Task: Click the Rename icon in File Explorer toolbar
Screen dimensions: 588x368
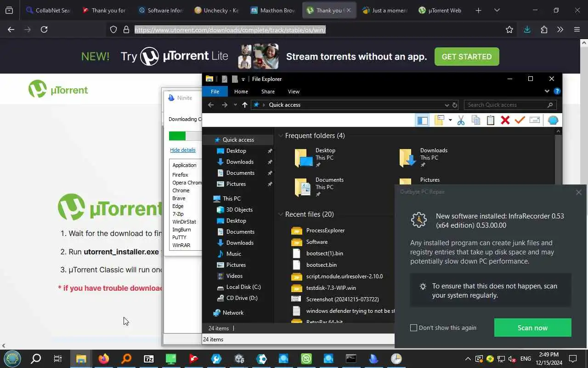Action: click(535, 120)
